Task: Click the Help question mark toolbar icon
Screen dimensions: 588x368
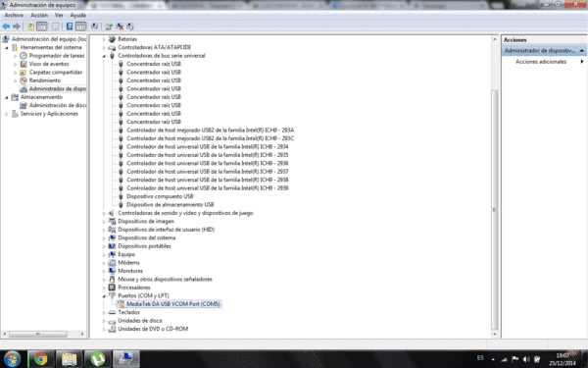Action: (x=70, y=26)
